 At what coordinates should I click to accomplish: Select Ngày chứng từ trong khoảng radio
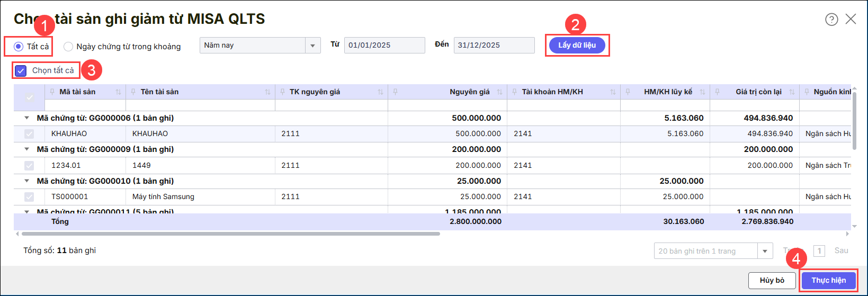[x=68, y=47]
